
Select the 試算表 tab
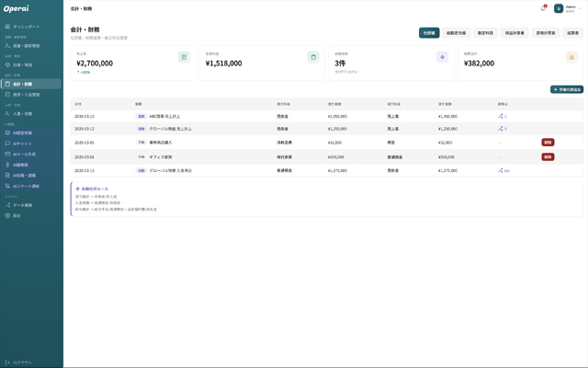(x=573, y=33)
